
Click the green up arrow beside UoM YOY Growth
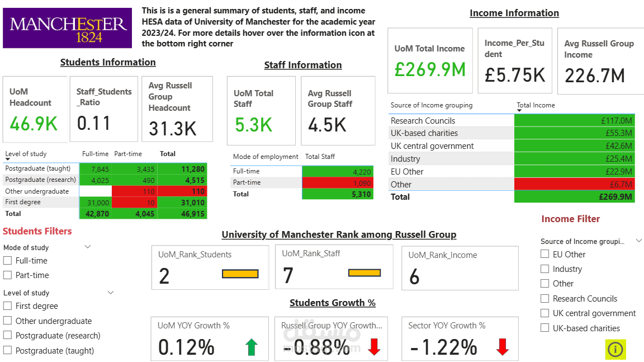pos(250,346)
